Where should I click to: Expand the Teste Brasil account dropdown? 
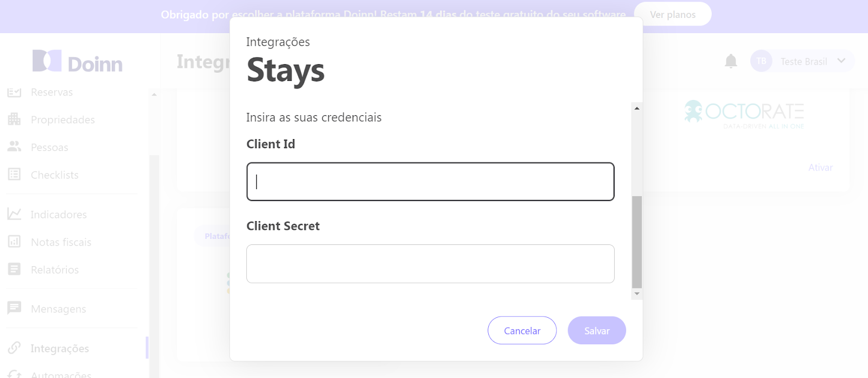tap(841, 61)
